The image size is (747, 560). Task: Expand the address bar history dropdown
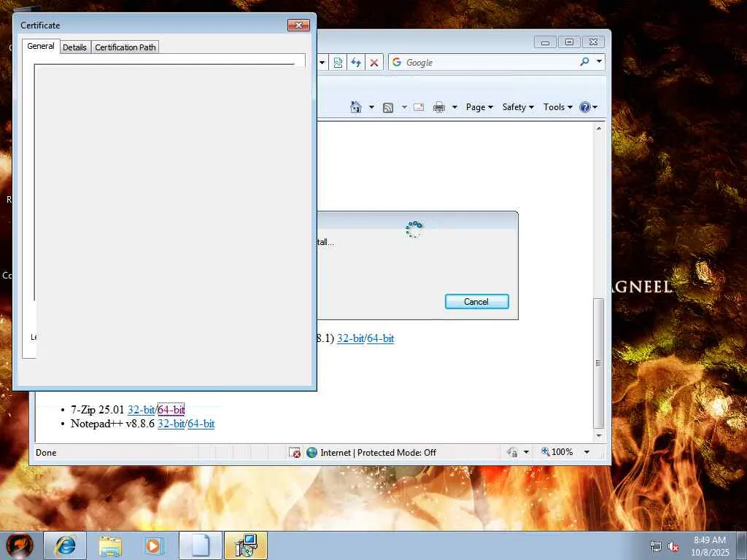322,63
